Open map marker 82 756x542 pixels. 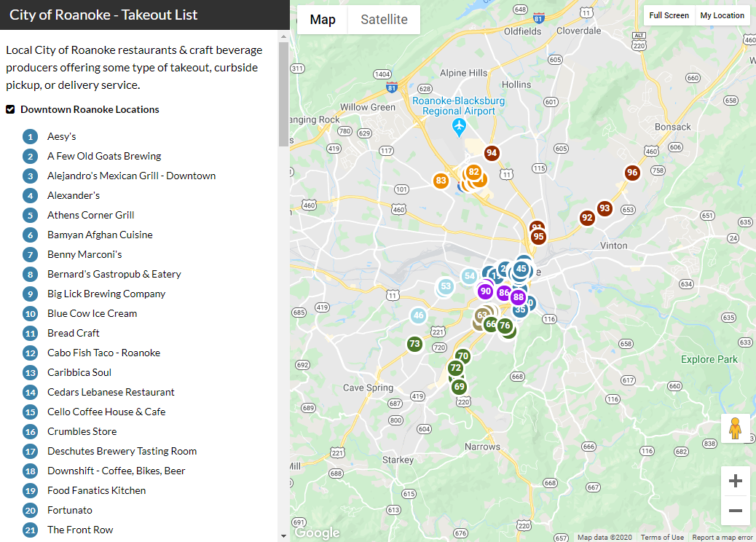(x=474, y=172)
